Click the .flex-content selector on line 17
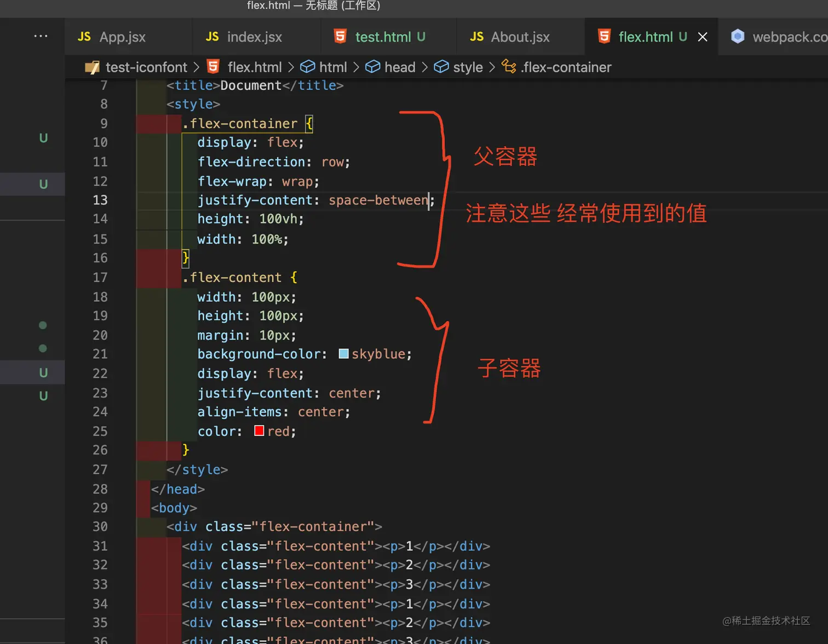828x644 pixels. (232, 278)
